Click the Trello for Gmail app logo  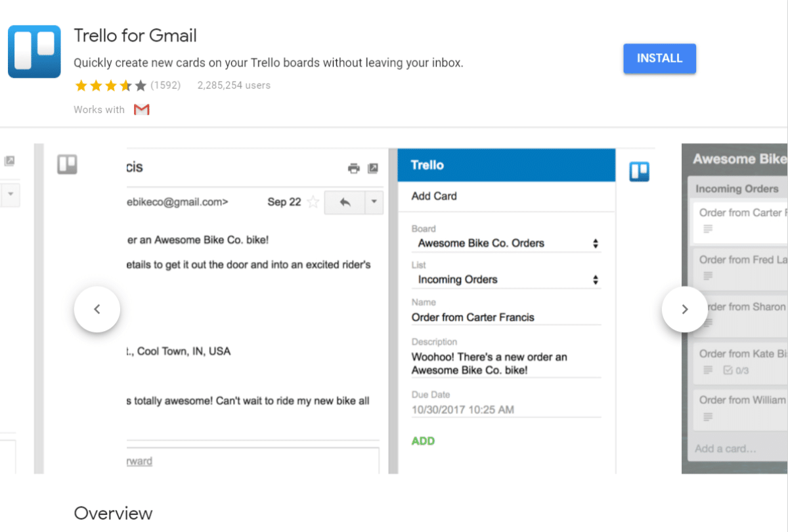(33, 51)
